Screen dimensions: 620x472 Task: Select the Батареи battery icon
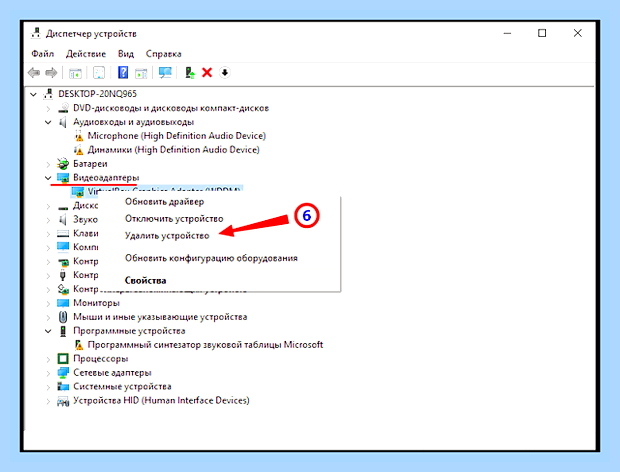click(x=63, y=164)
